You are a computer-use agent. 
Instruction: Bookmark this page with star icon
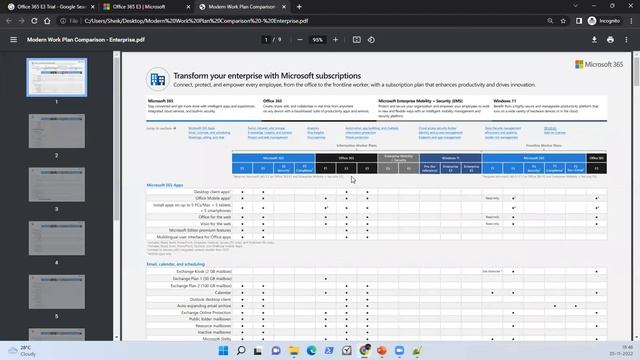point(563,21)
